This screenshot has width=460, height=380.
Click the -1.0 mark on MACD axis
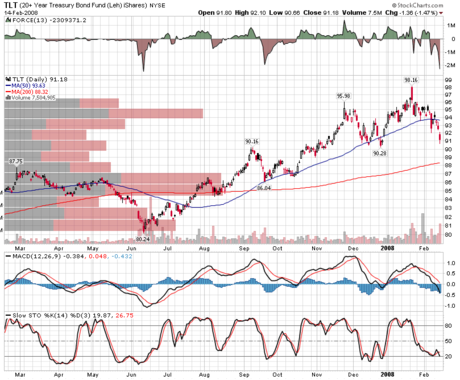(450, 306)
